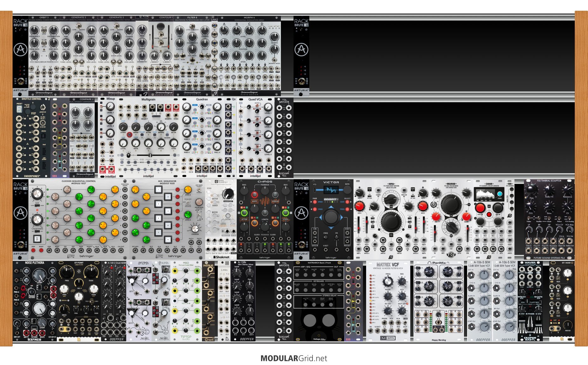Click the Shakmat logo on Bard Quartet
Viewport: 588px width, 365px height.
[221, 257]
